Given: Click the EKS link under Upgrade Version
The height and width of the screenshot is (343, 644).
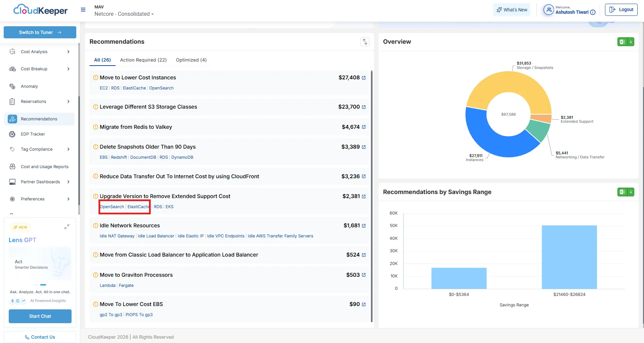Looking at the screenshot, I should 170,207.
